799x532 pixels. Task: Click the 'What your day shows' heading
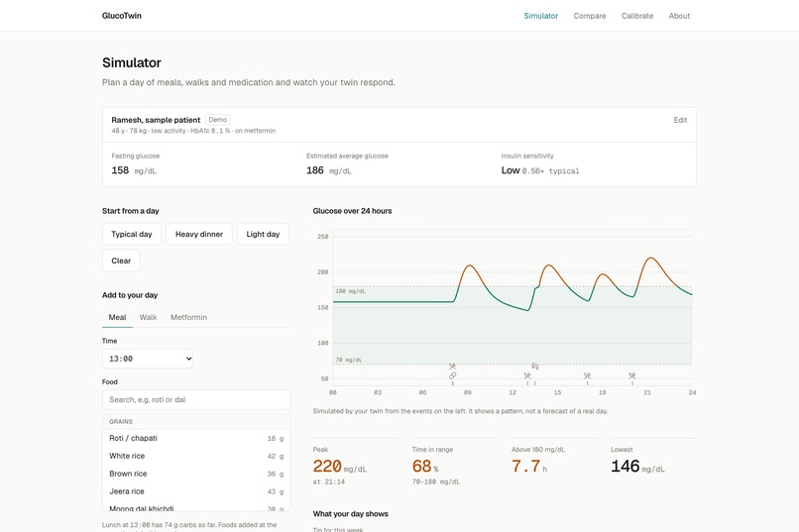351,514
